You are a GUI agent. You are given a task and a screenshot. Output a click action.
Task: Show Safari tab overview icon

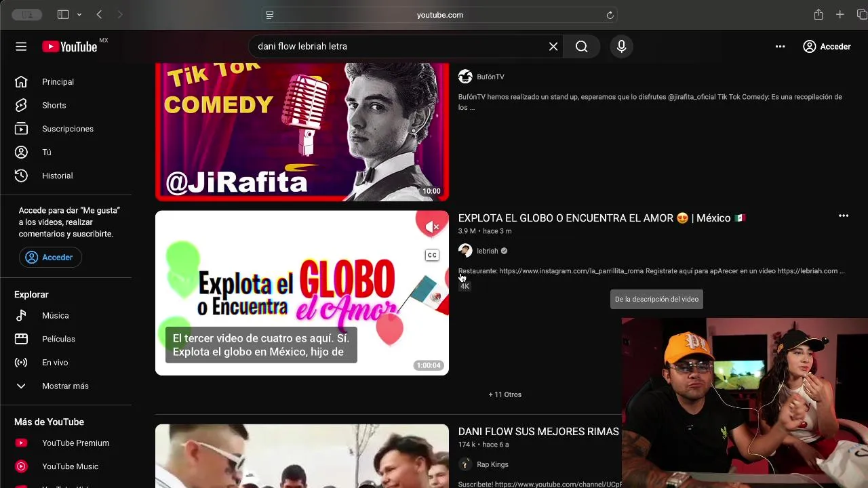(x=863, y=14)
